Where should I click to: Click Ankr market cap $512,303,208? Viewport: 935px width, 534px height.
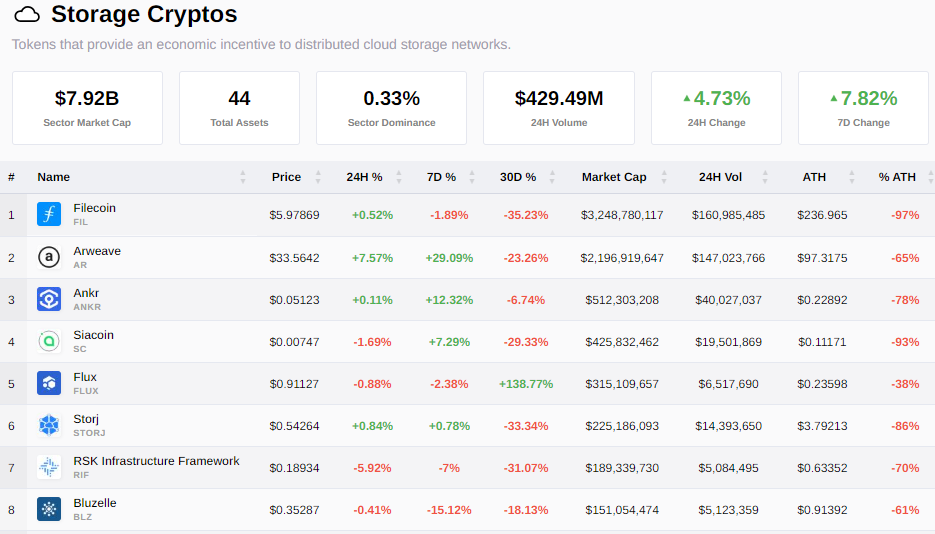(x=622, y=300)
